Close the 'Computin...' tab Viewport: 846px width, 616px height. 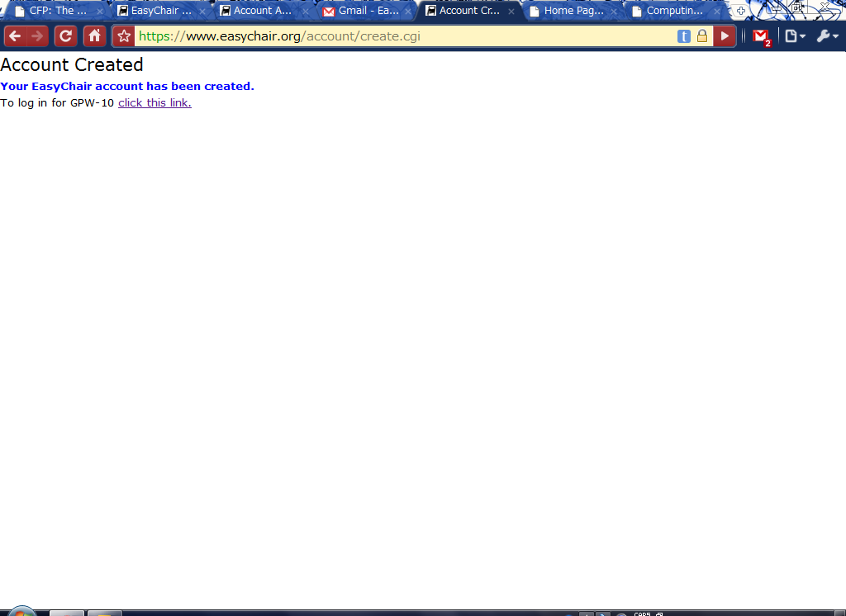(x=717, y=12)
